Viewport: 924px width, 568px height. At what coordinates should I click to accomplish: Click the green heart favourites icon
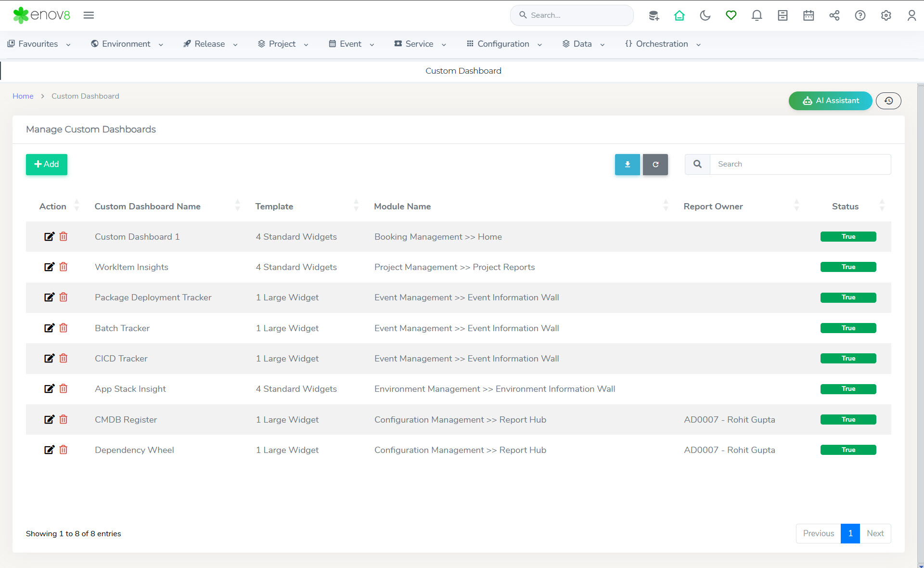[731, 15]
